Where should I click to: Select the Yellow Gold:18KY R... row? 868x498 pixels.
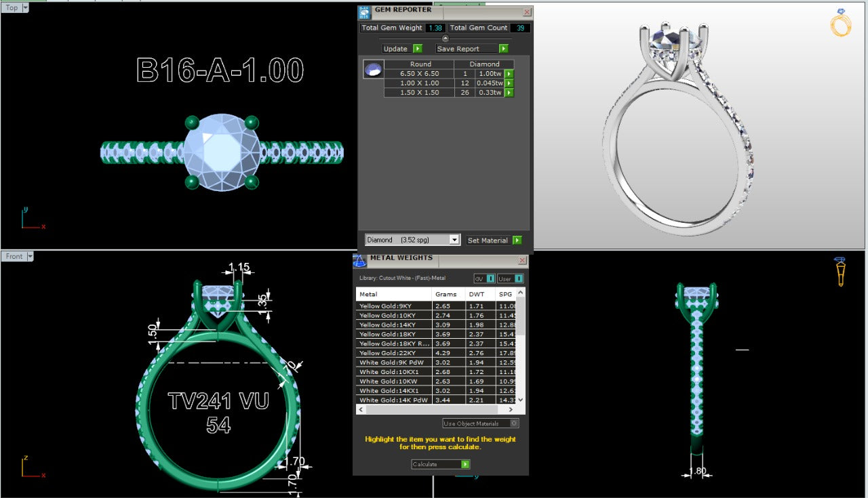coord(436,344)
